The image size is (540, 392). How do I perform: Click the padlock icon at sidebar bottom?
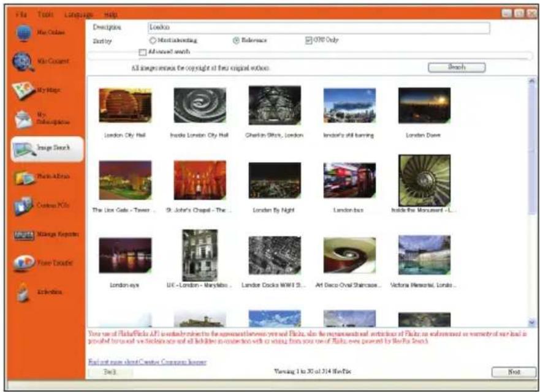tap(23, 292)
